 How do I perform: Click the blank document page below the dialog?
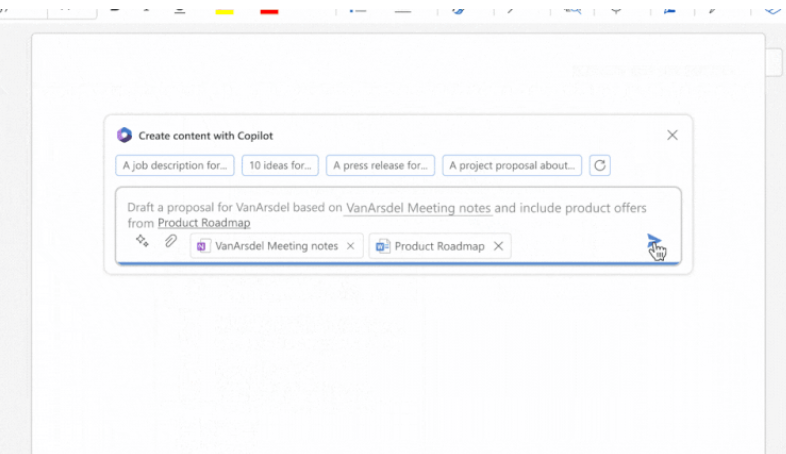400,370
